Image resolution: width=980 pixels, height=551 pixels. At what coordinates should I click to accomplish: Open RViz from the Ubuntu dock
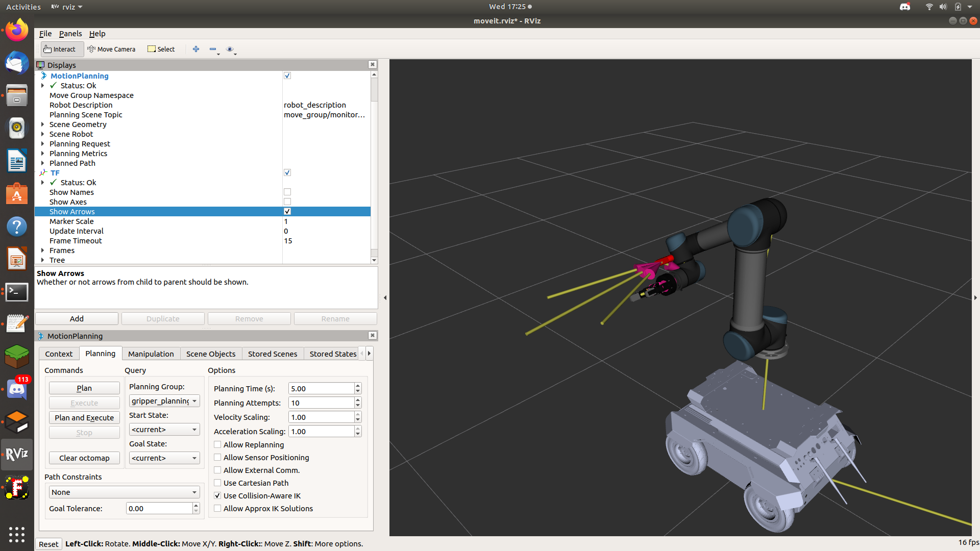point(17,454)
